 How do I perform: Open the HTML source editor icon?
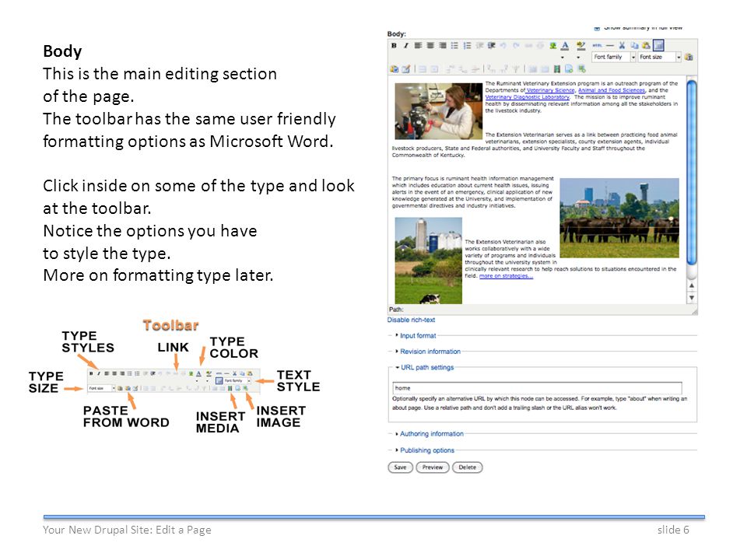597,46
